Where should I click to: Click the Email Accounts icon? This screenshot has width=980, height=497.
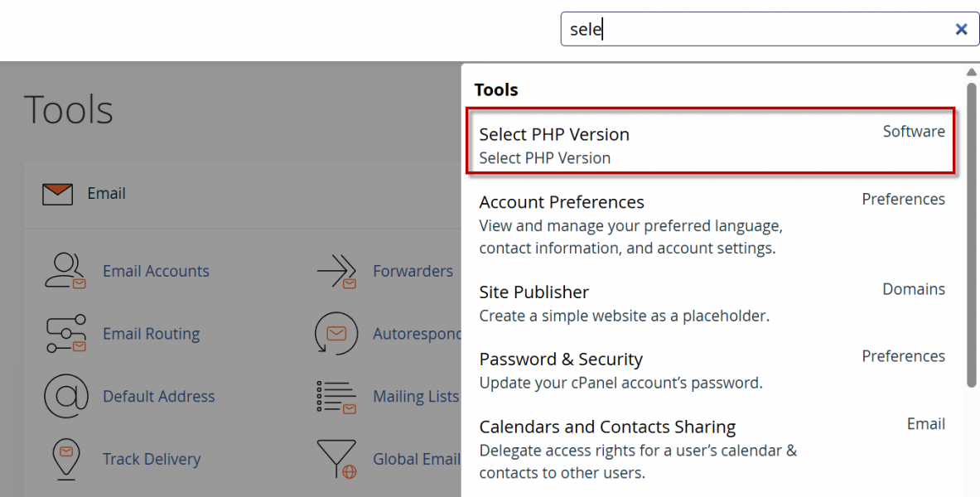point(65,271)
